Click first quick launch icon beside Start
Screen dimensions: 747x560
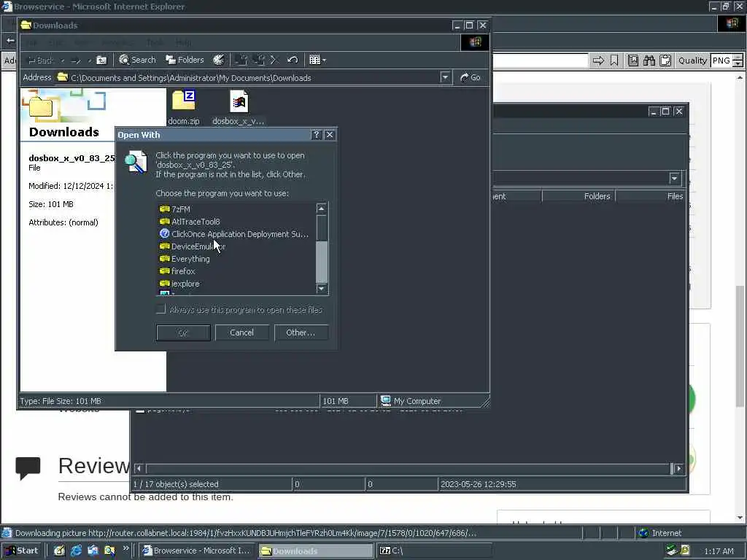tap(59, 551)
